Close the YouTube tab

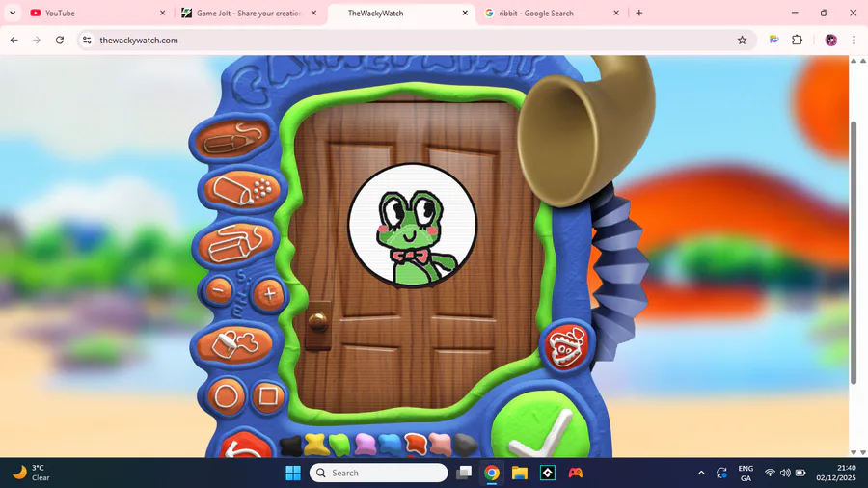[x=162, y=13]
